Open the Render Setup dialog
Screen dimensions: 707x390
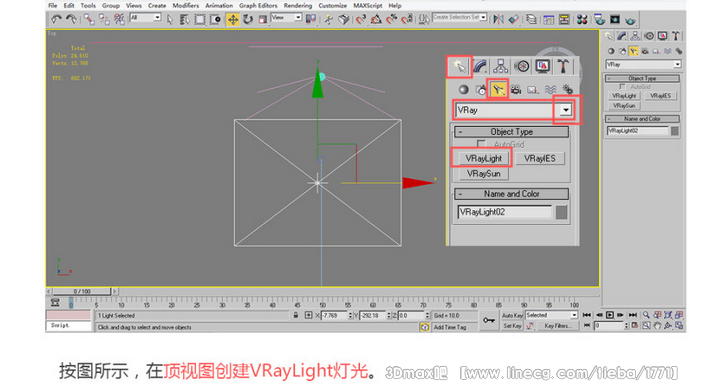(599, 19)
